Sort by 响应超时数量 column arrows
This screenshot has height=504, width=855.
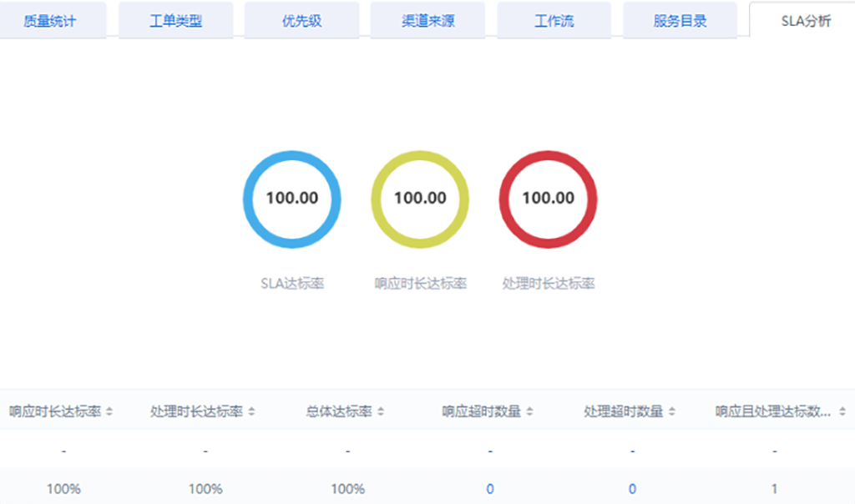pos(529,411)
